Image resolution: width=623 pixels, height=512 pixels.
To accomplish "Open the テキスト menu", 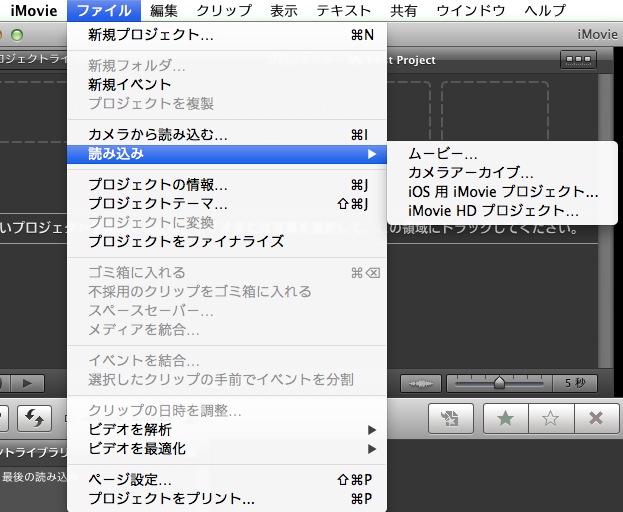I will click(x=344, y=10).
